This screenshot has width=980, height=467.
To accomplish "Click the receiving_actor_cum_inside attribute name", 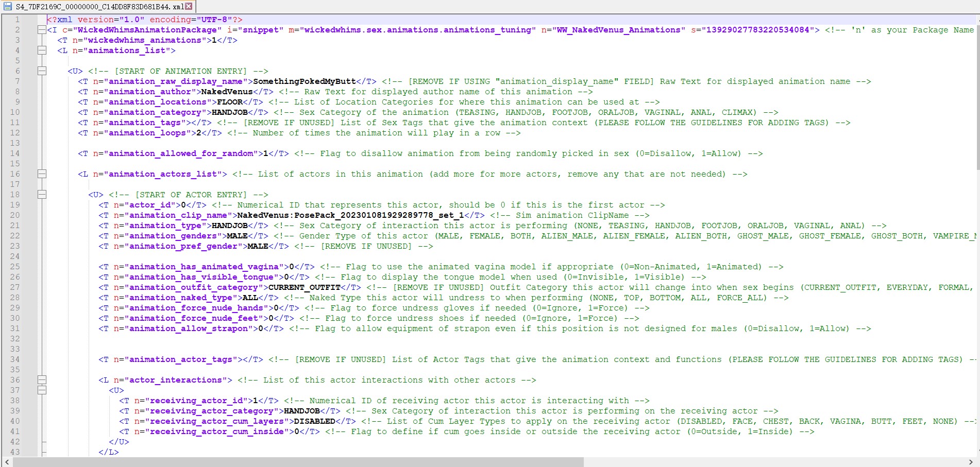I will pos(217,431).
